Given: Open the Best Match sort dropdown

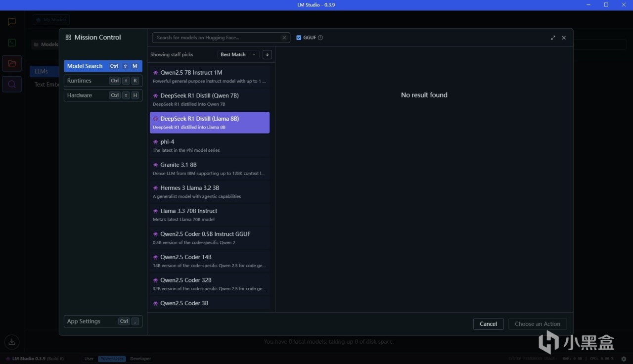Looking at the screenshot, I should [x=238, y=54].
